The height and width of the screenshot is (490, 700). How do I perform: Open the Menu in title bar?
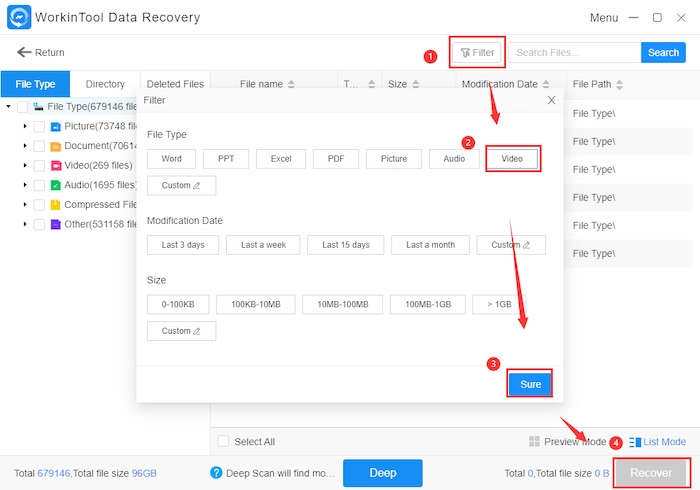tap(603, 18)
